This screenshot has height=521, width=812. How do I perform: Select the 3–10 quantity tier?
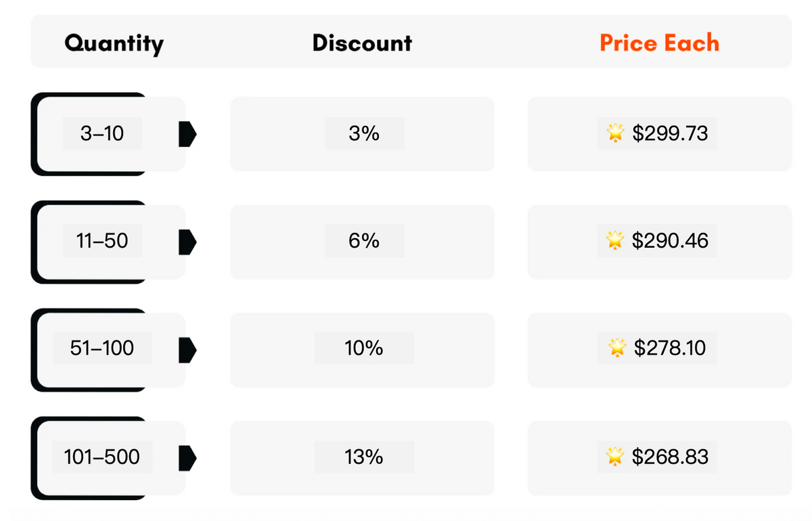(x=102, y=134)
